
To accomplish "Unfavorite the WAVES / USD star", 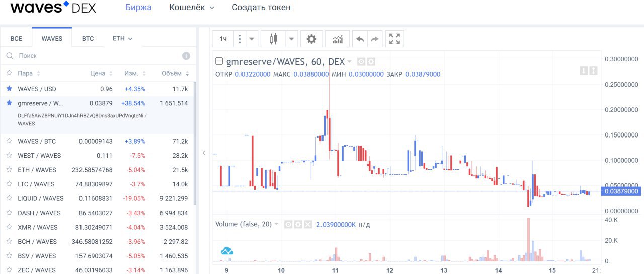I will pyautogui.click(x=9, y=89).
